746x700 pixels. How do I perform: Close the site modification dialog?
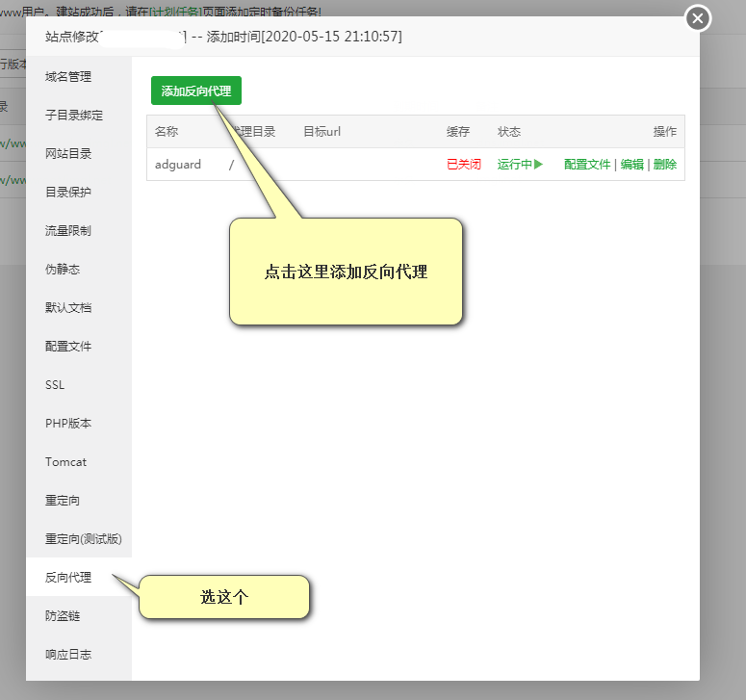coord(698,18)
